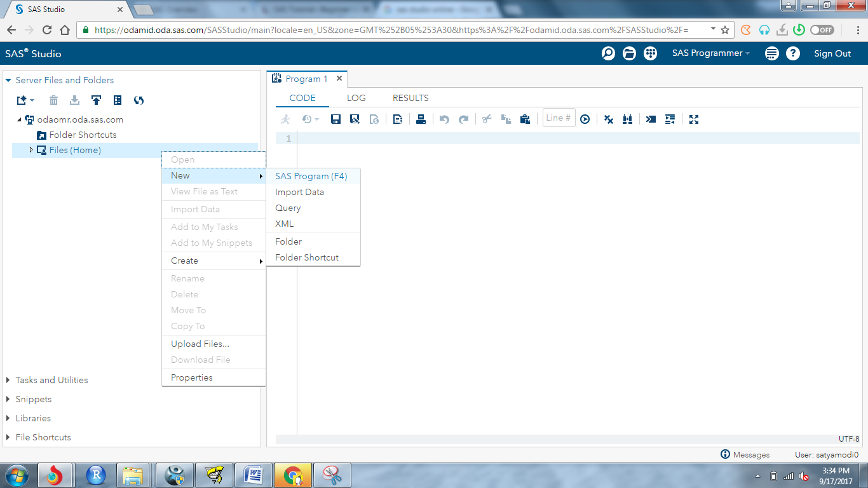Image resolution: width=868 pixels, height=488 pixels.
Task: Create a new Folder from submenu
Action: click(x=313, y=241)
